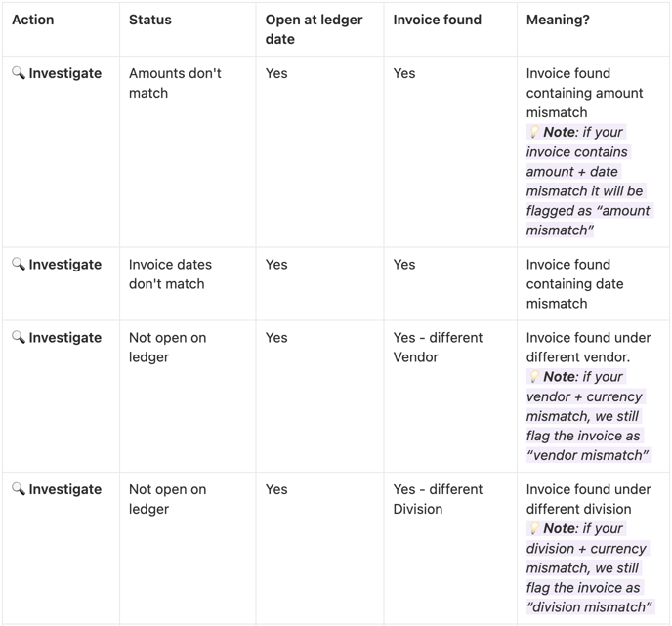
Task: Click "Invoice found containing date mismatch" text
Action: (574, 283)
